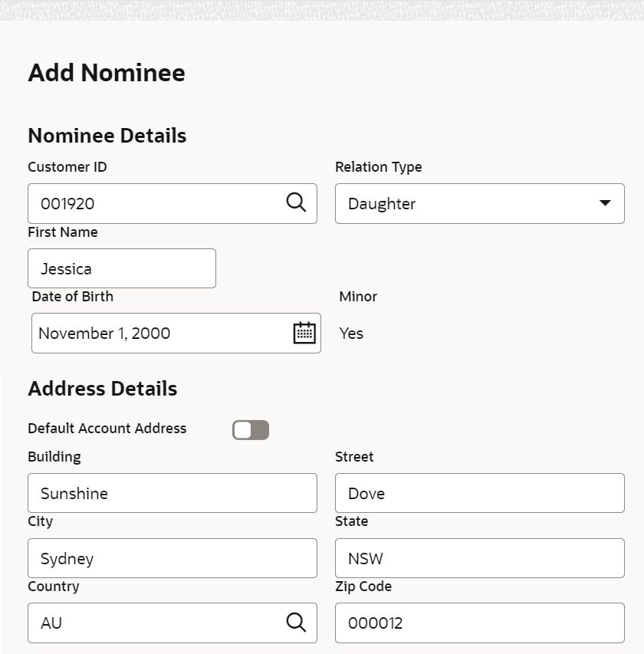The image size is (644, 654).
Task: Click the Country field containing AU
Action: [153, 623]
